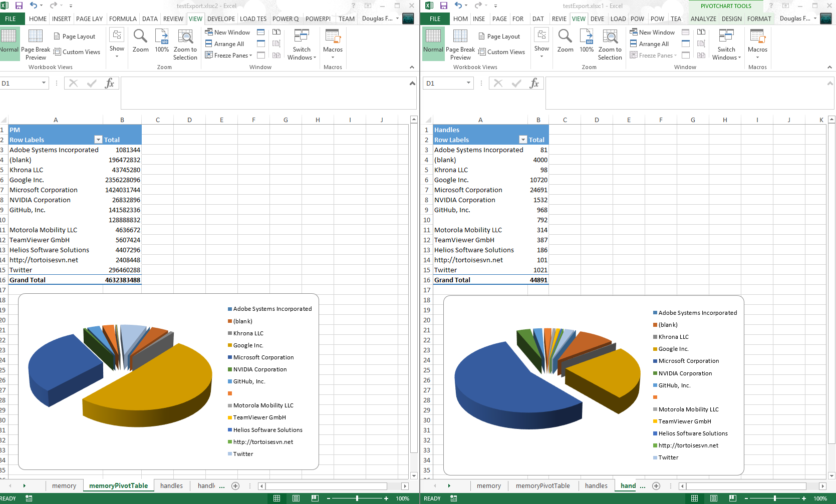This screenshot has height=504, width=836.
Task: Enable Page Break Preview from right status bar
Action: 732,498
